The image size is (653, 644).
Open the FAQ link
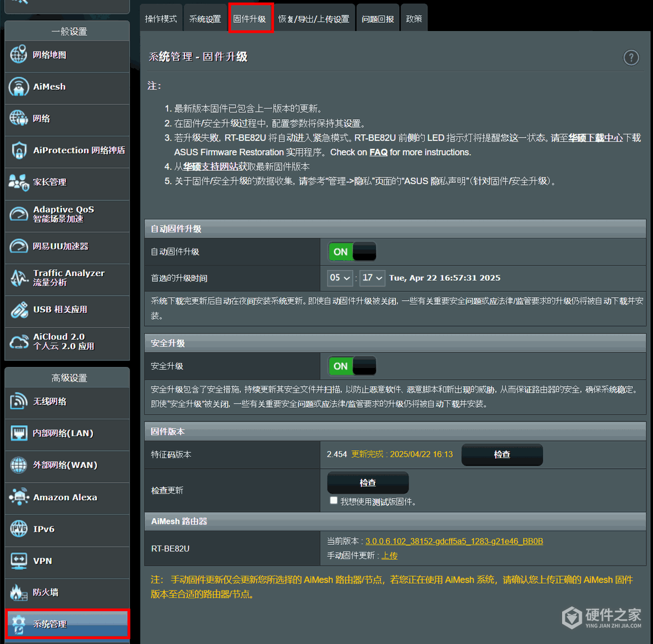(x=378, y=152)
